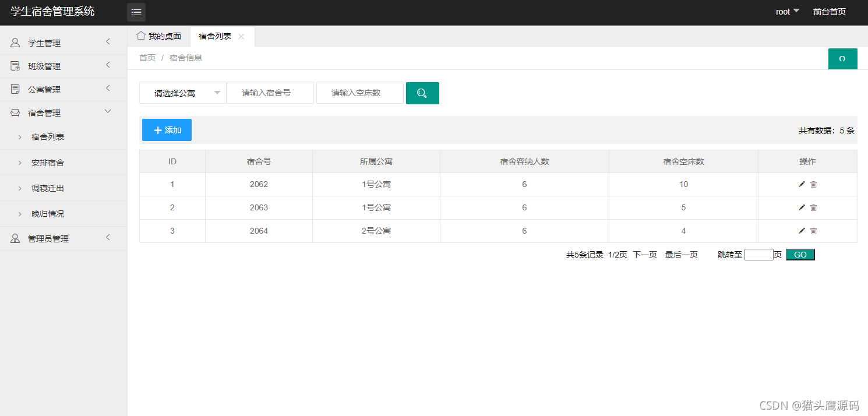Click 首页 in the breadcrumb
The height and width of the screenshot is (416, 868).
(147, 58)
